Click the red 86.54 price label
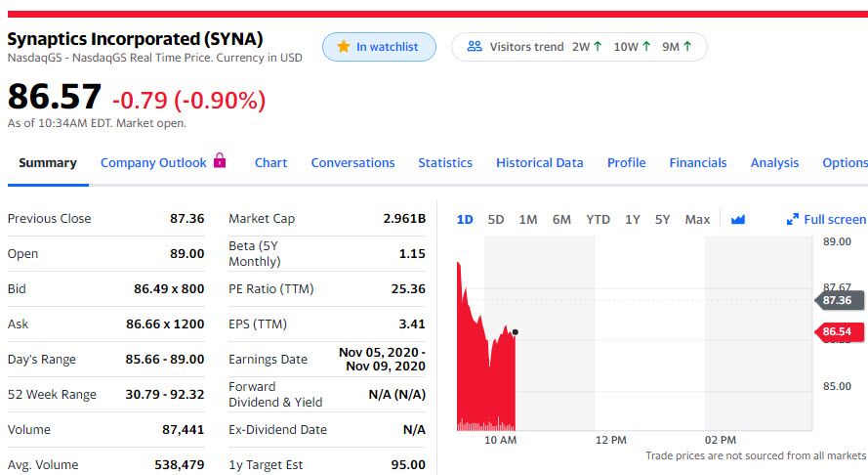 click(839, 331)
